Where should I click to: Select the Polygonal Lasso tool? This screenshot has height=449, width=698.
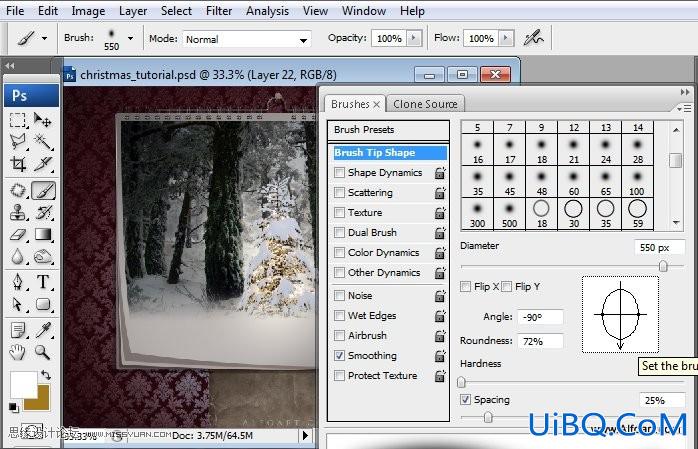coord(18,142)
